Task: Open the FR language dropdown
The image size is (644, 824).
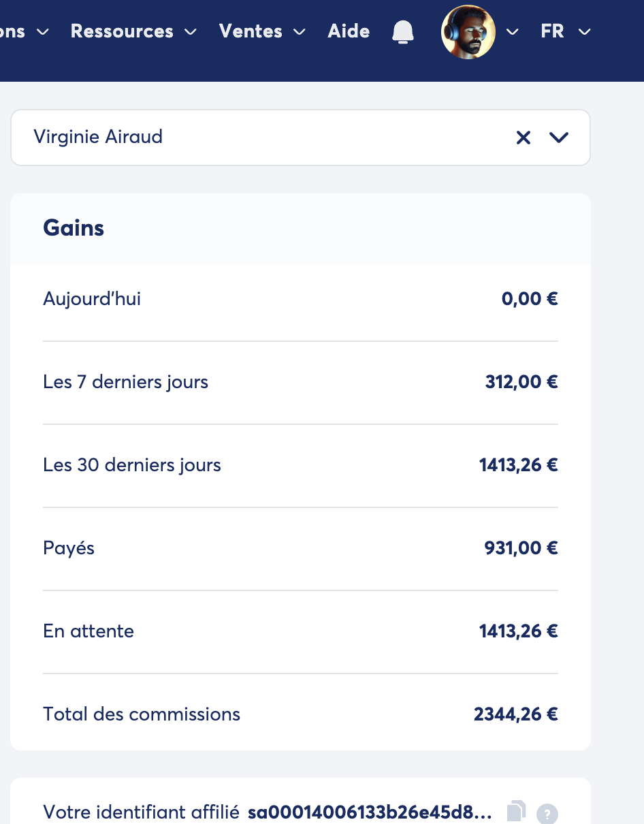Action: click(565, 31)
